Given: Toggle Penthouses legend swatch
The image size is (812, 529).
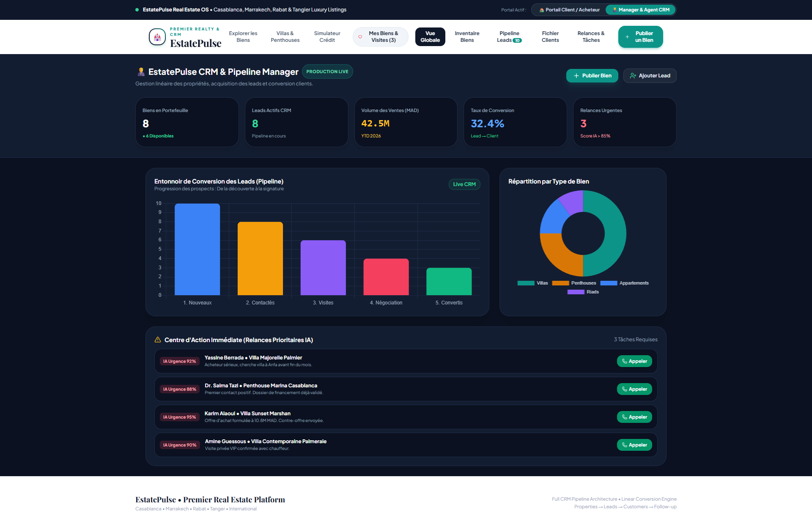Looking at the screenshot, I should point(560,283).
